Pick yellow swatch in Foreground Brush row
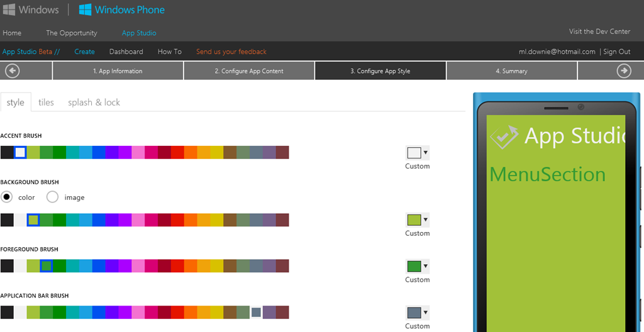644x332 pixels. pyautogui.click(x=217, y=266)
